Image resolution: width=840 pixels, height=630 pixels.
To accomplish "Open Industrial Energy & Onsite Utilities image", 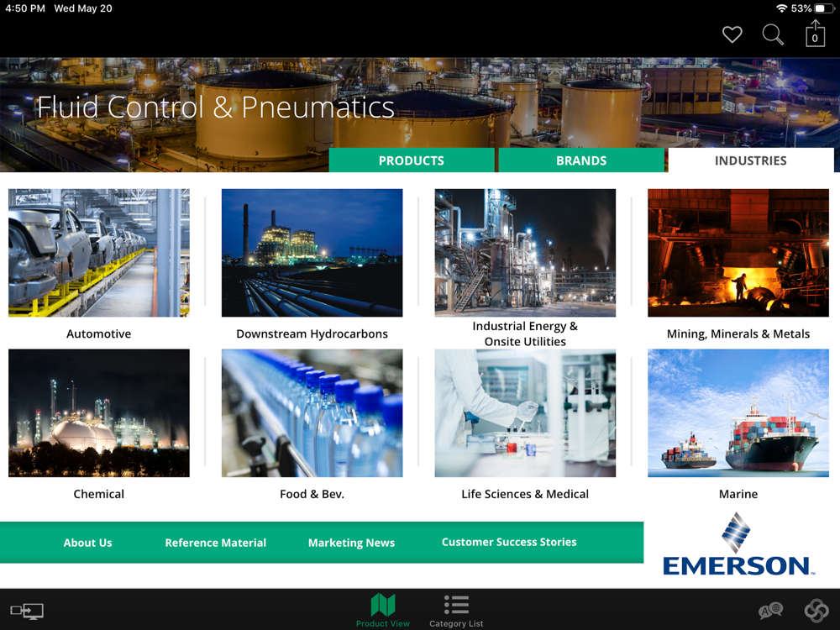I will pyautogui.click(x=525, y=253).
